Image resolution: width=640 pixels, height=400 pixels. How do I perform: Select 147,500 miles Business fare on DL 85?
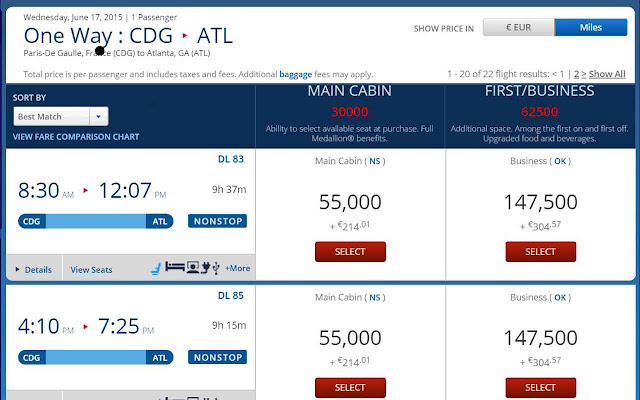click(540, 387)
